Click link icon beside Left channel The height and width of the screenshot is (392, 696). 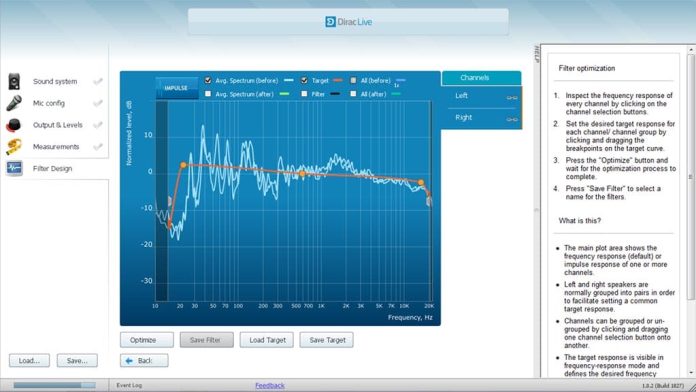[x=512, y=97]
